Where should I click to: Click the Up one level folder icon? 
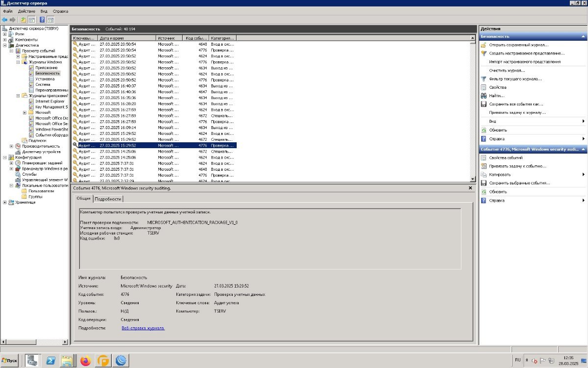coord(23,20)
